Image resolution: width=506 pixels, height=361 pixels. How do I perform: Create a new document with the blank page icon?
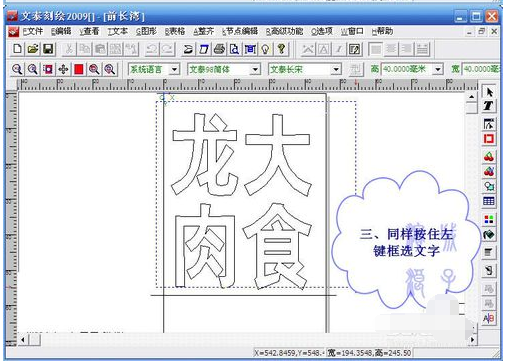(x=17, y=49)
